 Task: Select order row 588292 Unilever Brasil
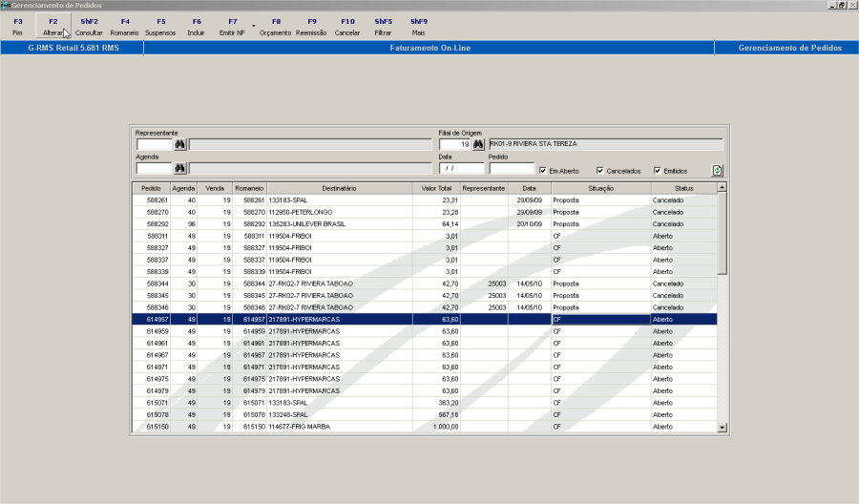click(424, 224)
